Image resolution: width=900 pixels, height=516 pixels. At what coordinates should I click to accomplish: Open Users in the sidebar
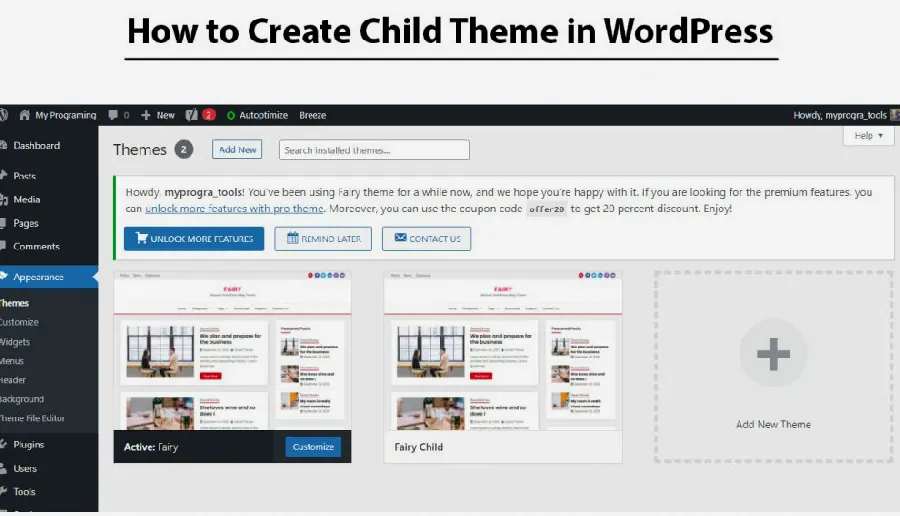[25, 468]
